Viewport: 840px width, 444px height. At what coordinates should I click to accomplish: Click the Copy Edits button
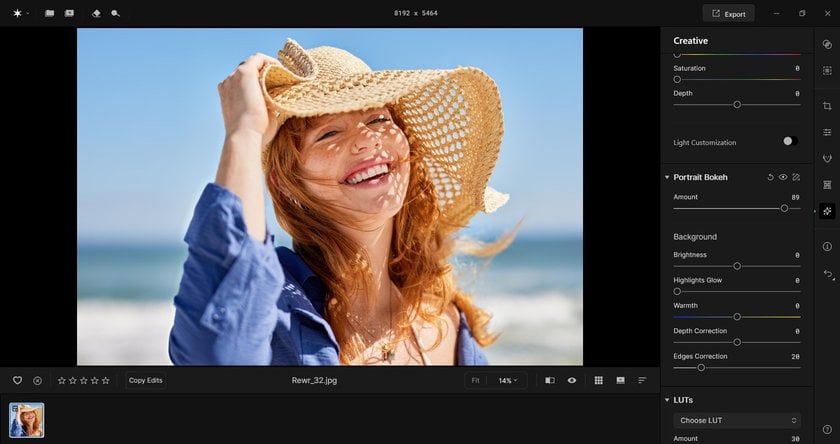pos(146,380)
